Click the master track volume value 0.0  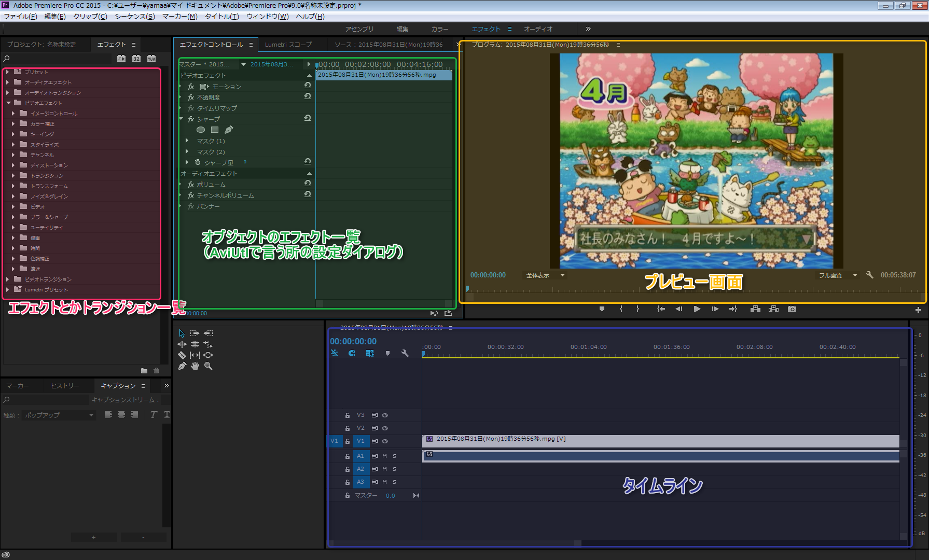[390, 496]
